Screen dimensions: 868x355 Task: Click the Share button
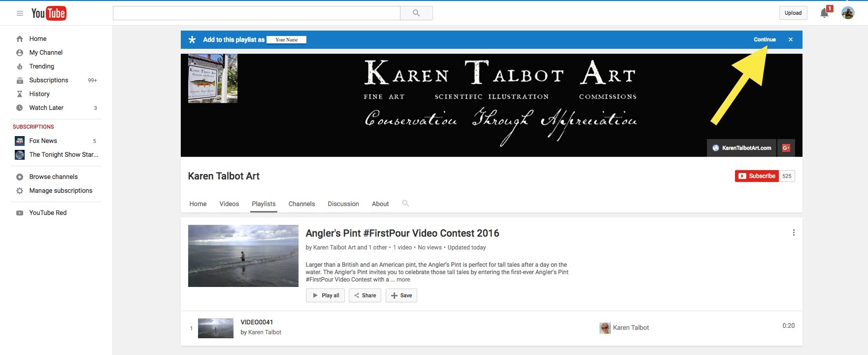(365, 295)
